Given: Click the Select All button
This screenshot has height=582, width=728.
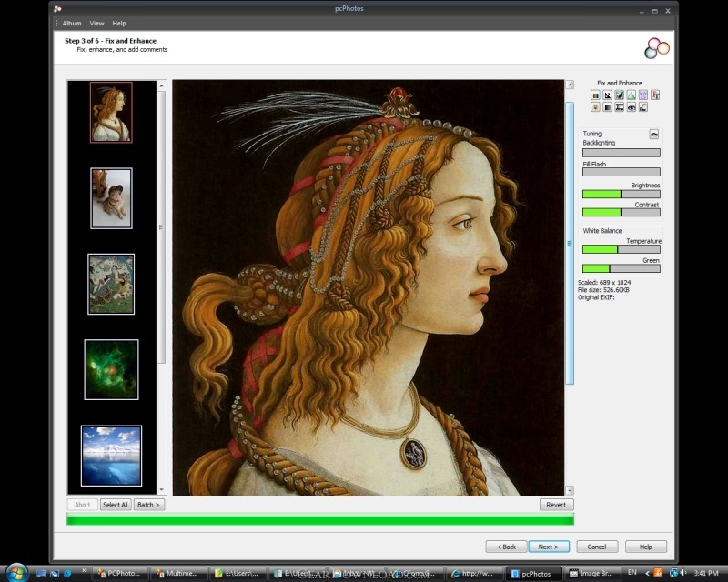Looking at the screenshot, I should tap(116, 505).
